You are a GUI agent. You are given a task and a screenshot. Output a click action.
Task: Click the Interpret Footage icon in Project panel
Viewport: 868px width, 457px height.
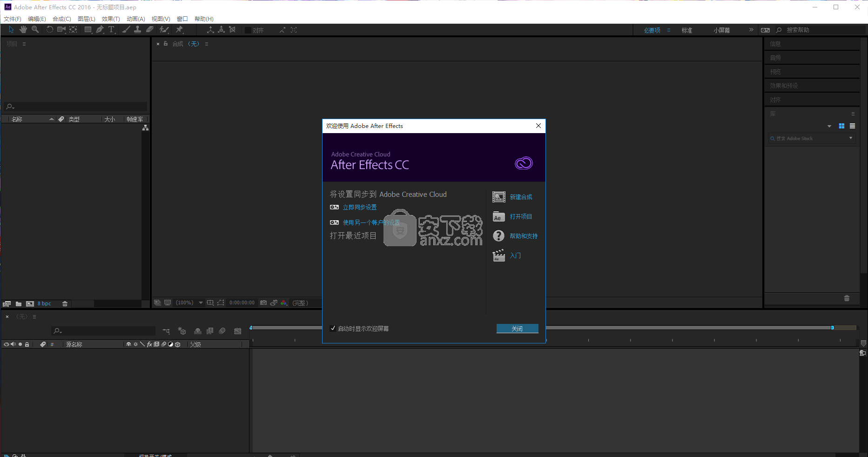click(7, 303)
